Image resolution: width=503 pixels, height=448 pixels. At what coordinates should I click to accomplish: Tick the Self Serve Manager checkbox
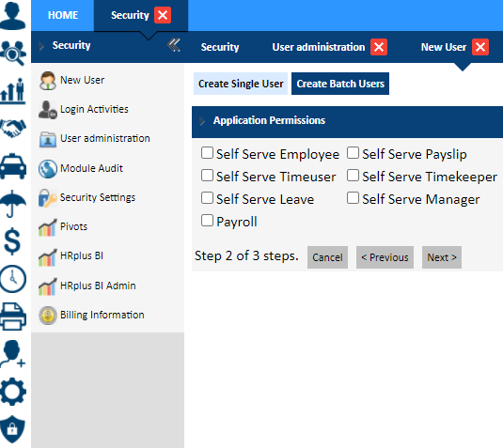pos(353,198)
